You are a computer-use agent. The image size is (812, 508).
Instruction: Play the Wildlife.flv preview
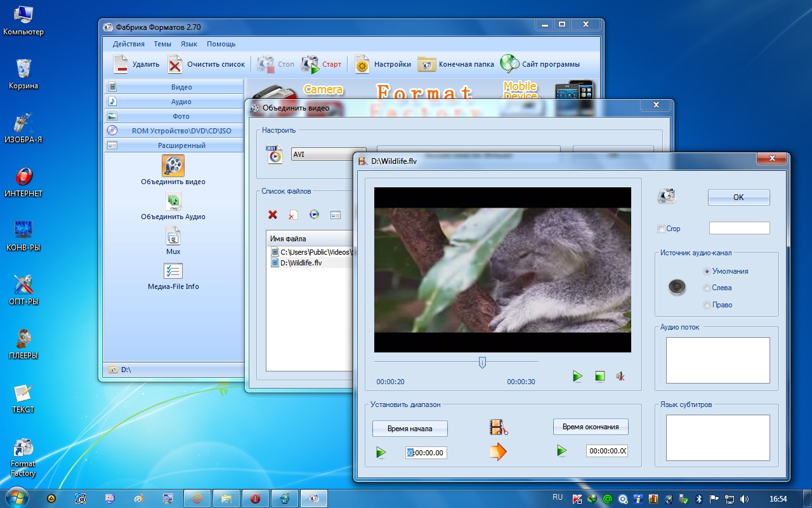pyautogui.click(x=577, y=377)
